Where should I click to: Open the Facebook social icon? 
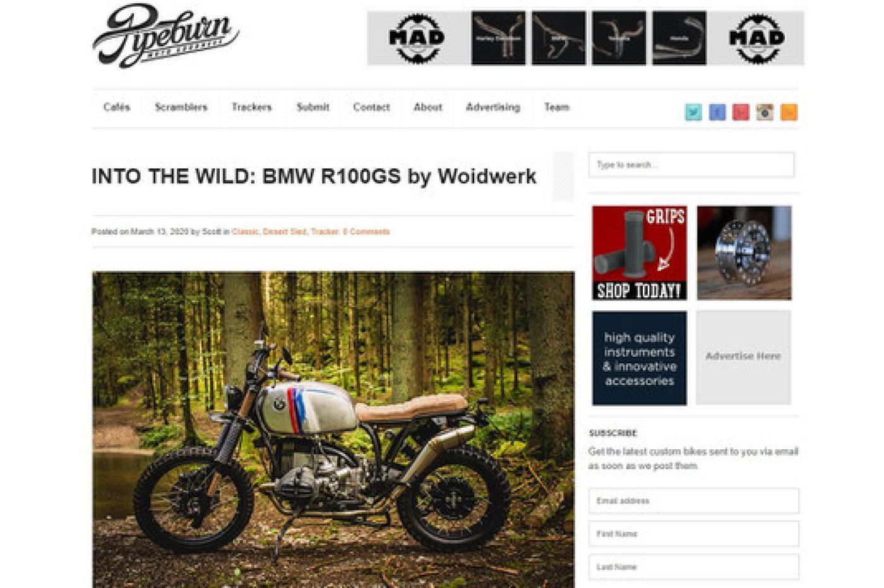[717, 112]
